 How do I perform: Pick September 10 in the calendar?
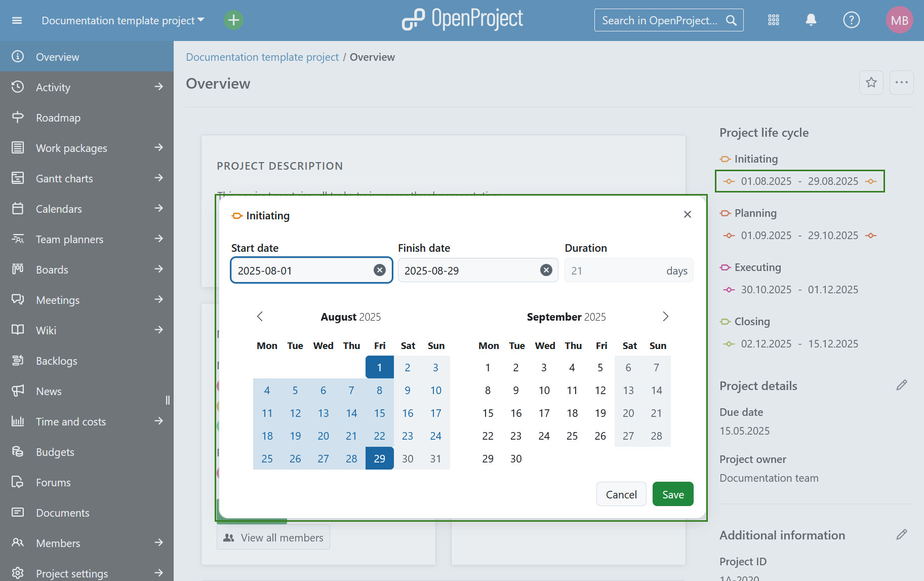(x=544, y=390)
